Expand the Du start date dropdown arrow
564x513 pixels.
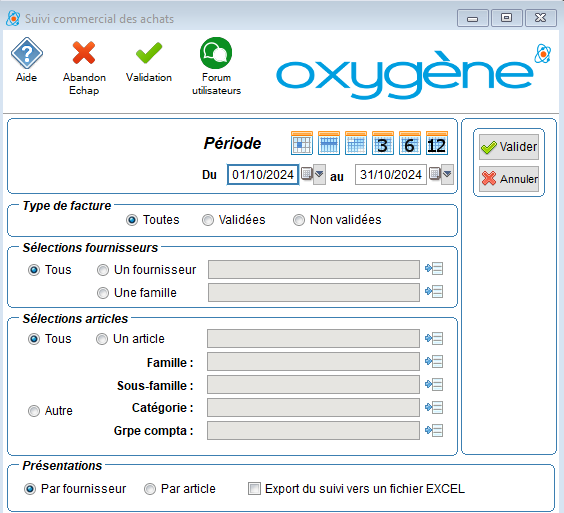(319, 174)
